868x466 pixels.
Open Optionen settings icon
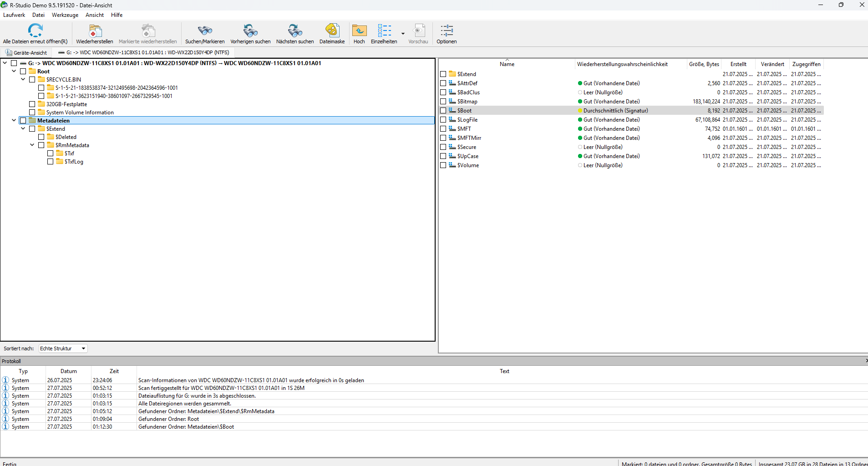click(447, 31)
